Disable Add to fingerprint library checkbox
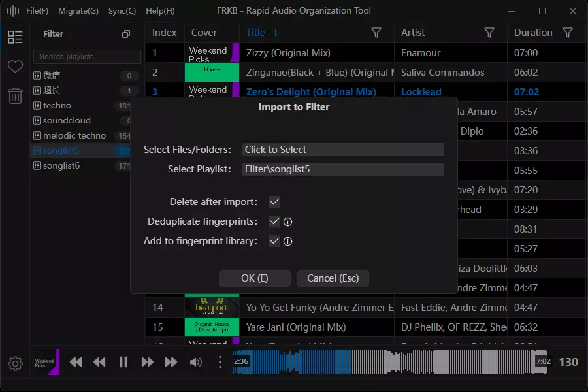The height and width of the screenshot is (392, 588). pos(274,241)
